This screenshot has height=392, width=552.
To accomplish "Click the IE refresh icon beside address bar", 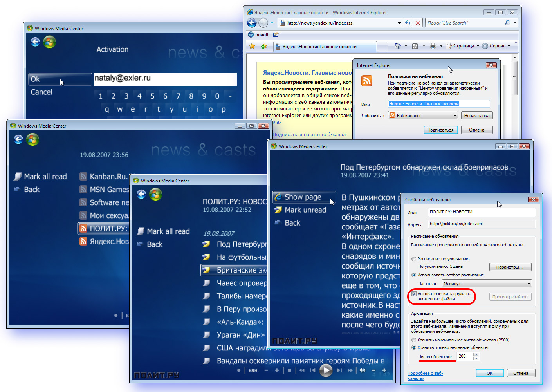I will (408, 23).
